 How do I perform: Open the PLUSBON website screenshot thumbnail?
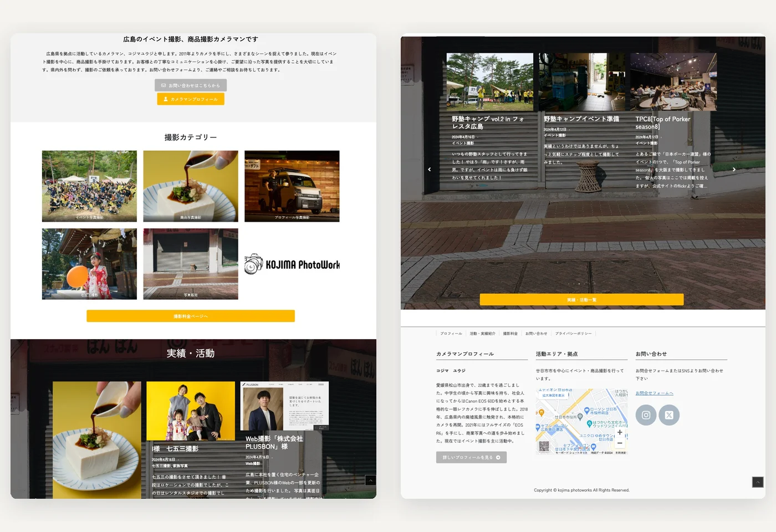[x=285, y=406]
